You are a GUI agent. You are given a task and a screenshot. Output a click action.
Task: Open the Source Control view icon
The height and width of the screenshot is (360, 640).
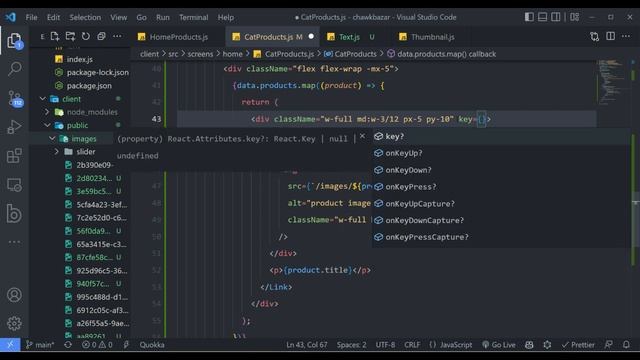coord(15,98)
